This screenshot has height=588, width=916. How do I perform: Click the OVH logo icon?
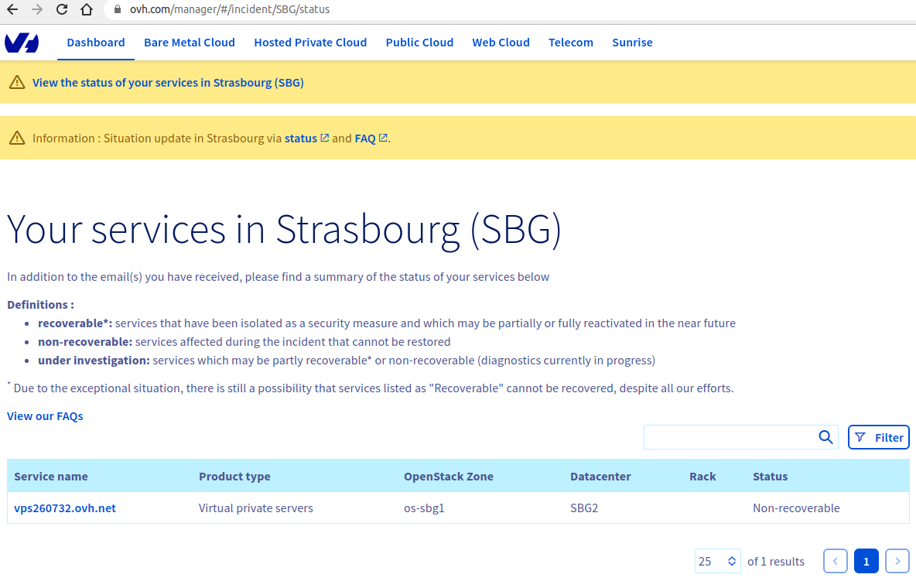click(x=22, y=43)
